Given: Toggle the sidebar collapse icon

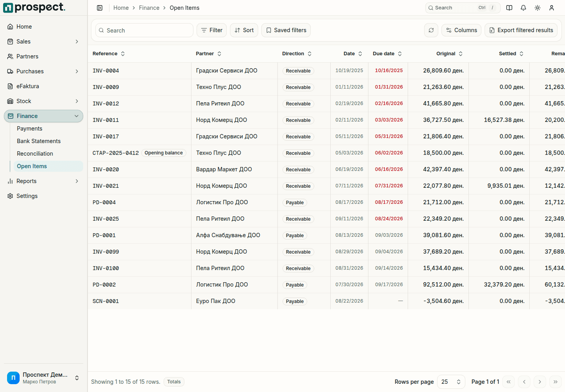Looking at the screenshot, I should tap(100, 8).
